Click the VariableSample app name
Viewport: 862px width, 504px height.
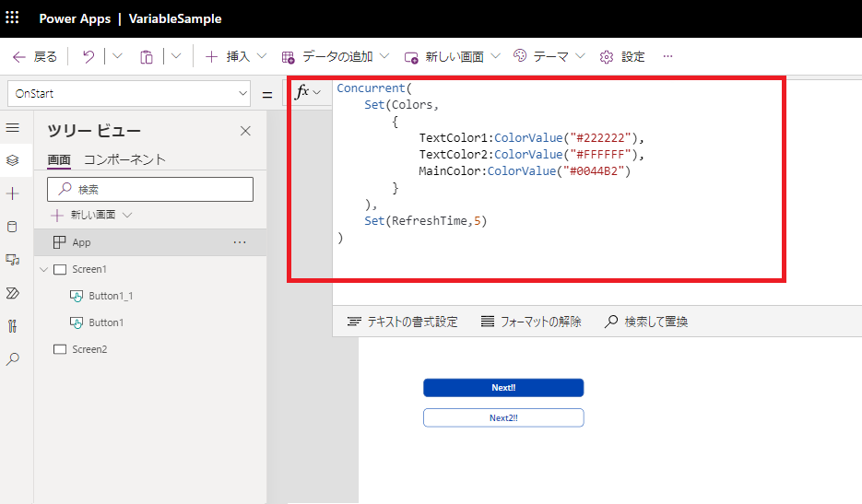coord(175,18)
